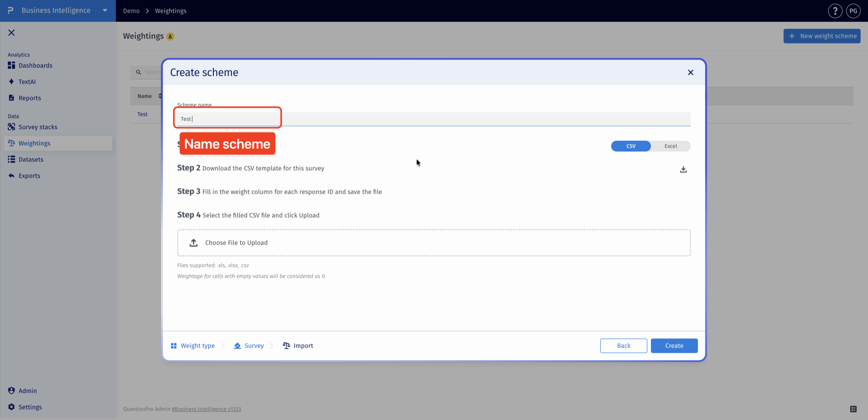Click the Survey step pencil icon
The width and height of the screenshot is (868, 420).
click(237, 346)
